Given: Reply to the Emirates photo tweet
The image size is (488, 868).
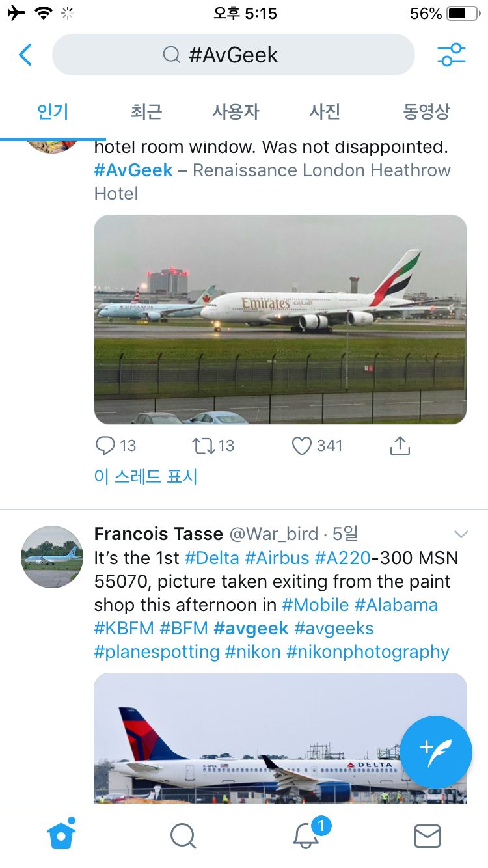Looking at the screenshot, I should click(x=105, y=446).
